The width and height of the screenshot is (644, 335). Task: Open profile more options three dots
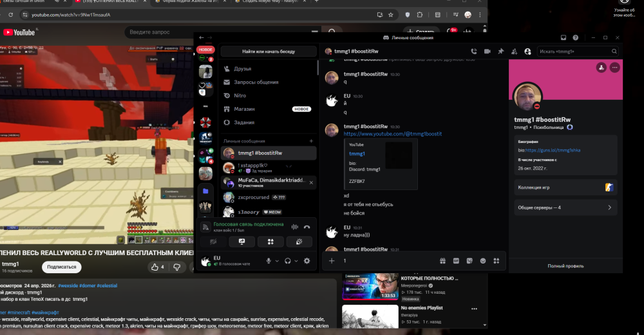614,68
